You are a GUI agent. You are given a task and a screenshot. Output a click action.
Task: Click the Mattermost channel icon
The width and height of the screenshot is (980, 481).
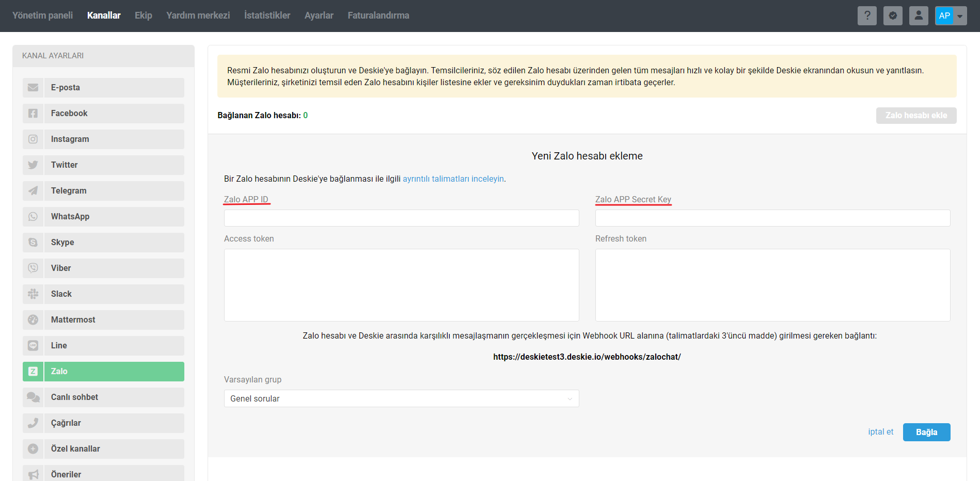[33, 320]
